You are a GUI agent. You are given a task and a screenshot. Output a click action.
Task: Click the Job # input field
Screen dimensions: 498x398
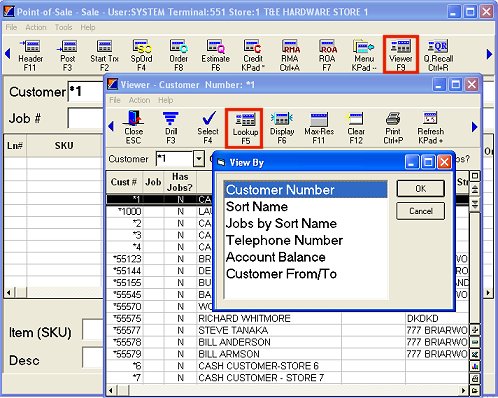[86, 118]
